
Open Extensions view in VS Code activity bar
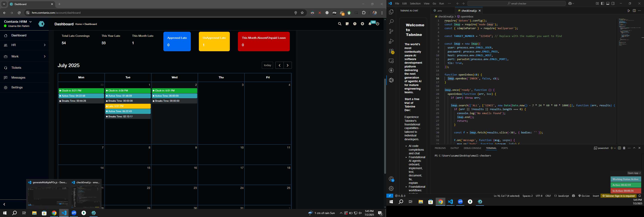click(x=391, y=51)
